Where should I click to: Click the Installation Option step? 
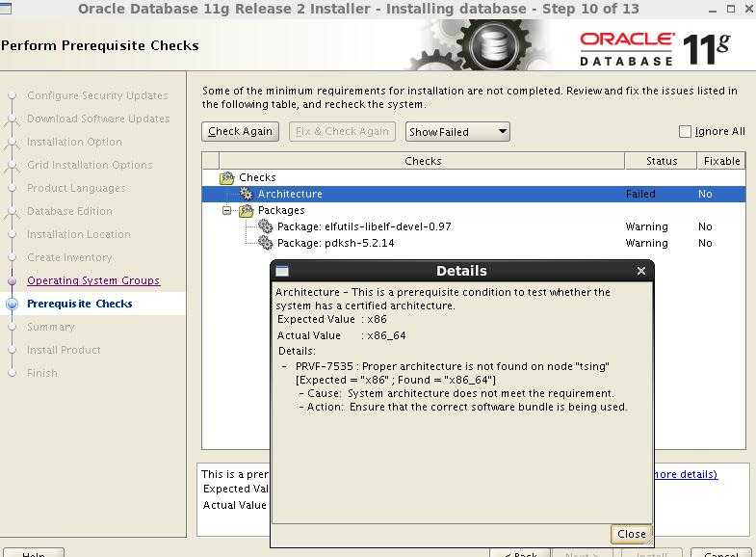(x=74, y=142)
